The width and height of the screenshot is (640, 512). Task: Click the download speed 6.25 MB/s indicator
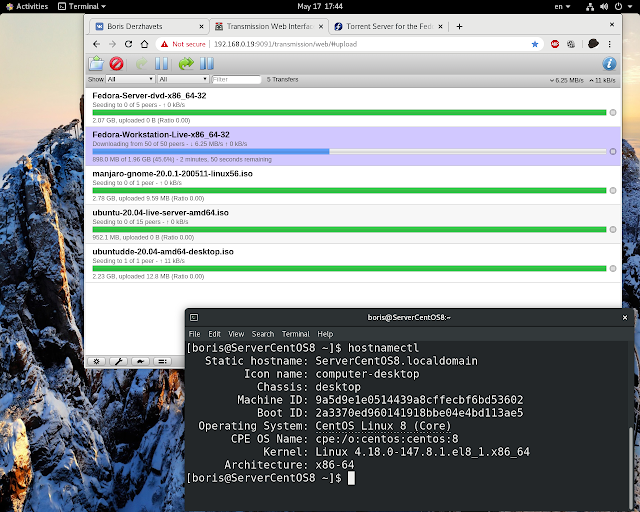click(567, 80)
